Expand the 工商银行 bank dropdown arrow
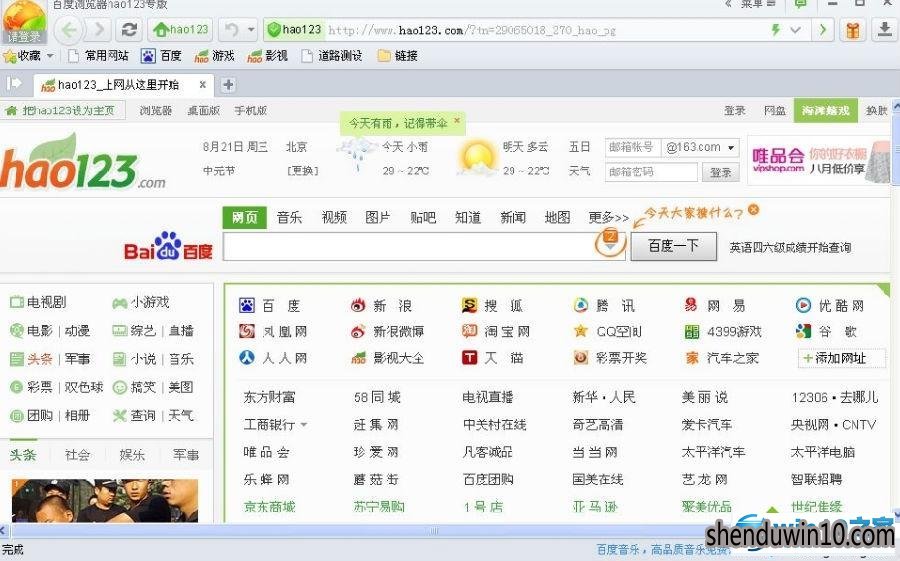The height and width of the screenshot is (561, 900). [304, 425]
